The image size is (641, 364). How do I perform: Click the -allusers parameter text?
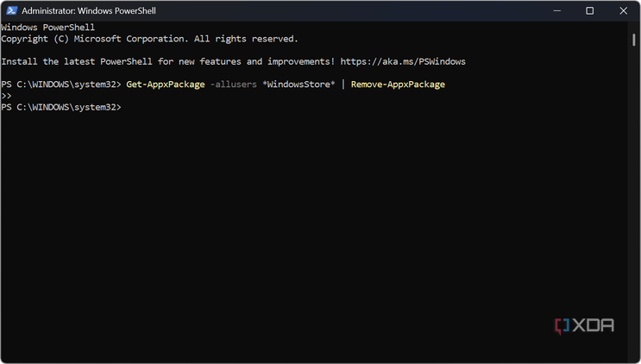(234, 85)
